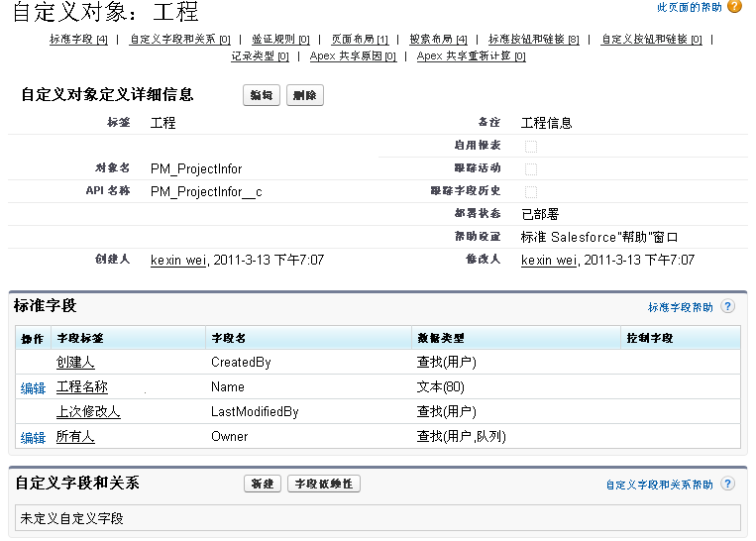This screenshot has height=541, width=756.
Task: Select the Owner field name cell
Action: tap(230, 436)
